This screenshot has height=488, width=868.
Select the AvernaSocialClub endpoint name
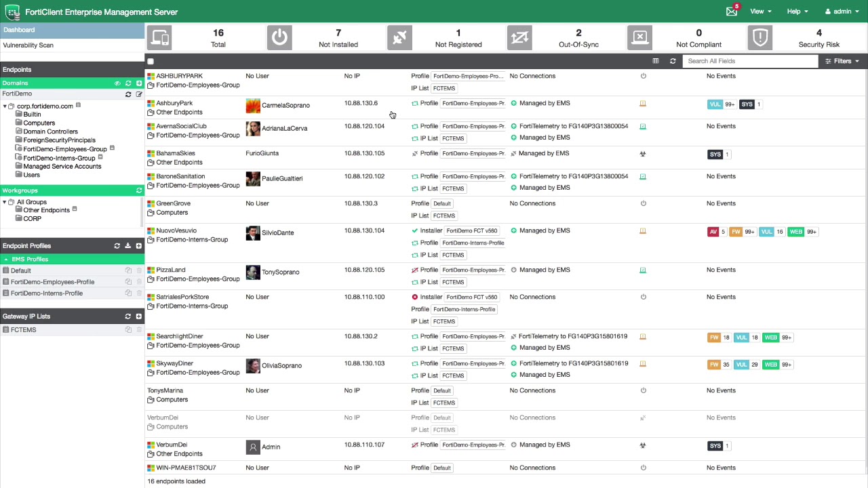pyautogui.click(x=181, y=126)
